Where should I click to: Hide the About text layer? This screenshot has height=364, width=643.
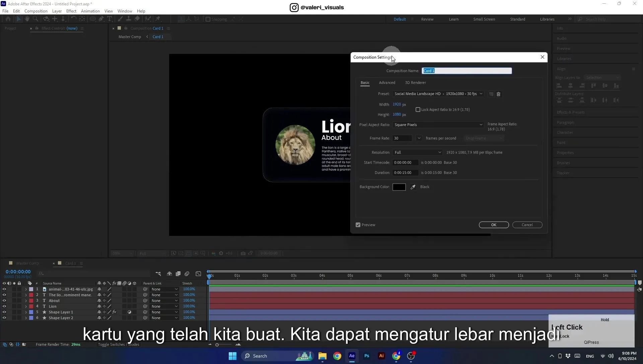[x=4, y=301]
